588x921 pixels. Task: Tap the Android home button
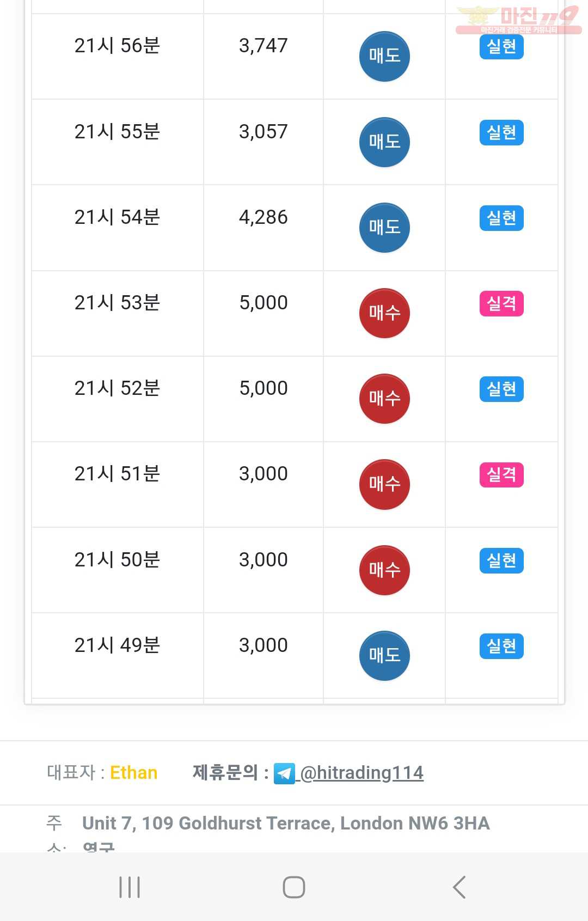pos(294,887)
